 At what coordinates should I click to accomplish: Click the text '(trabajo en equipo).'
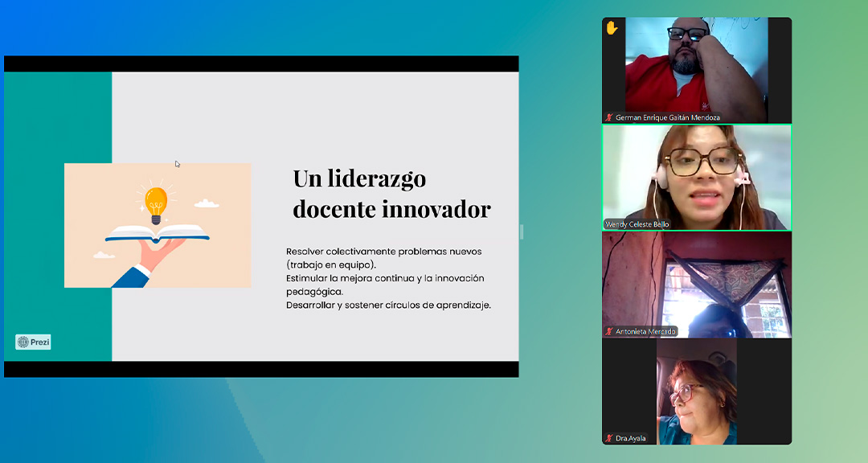point(331,264)
